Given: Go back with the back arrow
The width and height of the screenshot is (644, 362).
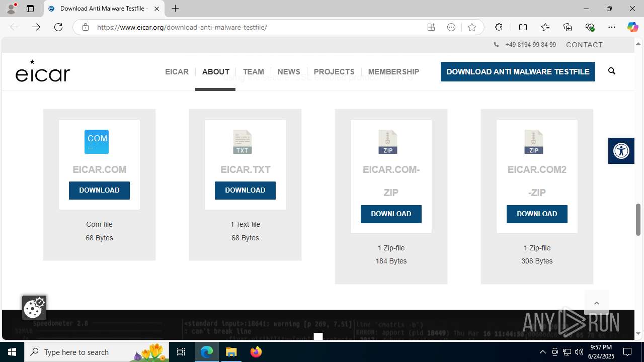Looking at the screenshot, I should (x=14, y=27).
